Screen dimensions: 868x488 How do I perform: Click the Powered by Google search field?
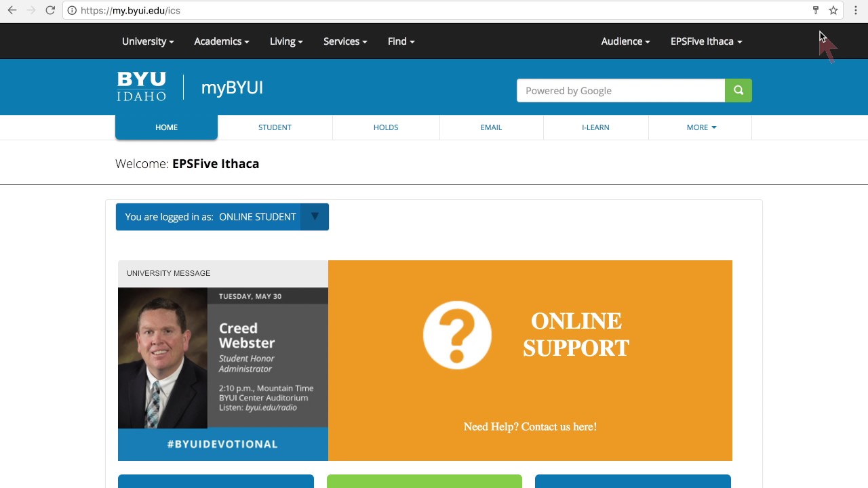(620, 90)
